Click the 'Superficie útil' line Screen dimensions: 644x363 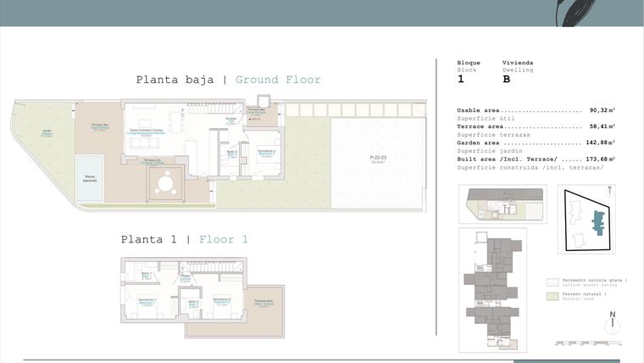click(486, 119)
